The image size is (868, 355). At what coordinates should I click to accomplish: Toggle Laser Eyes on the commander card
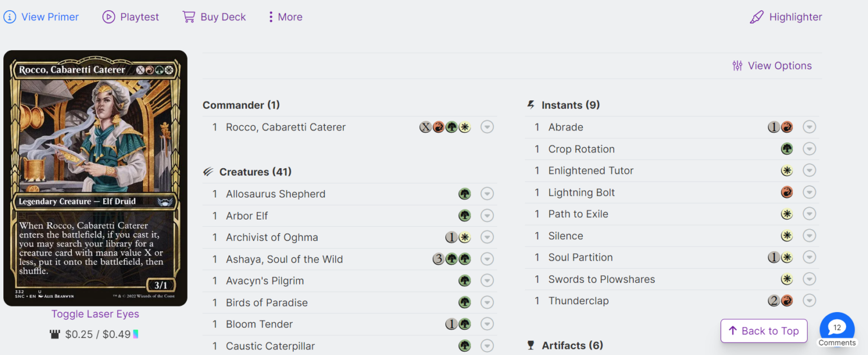point(95,314)
